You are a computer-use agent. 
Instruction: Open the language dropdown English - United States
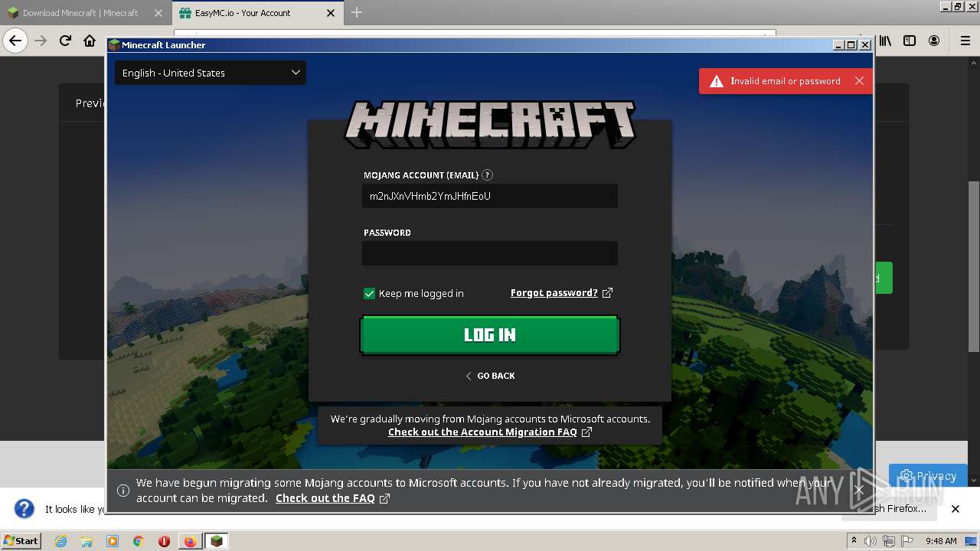tap(211, 73)
